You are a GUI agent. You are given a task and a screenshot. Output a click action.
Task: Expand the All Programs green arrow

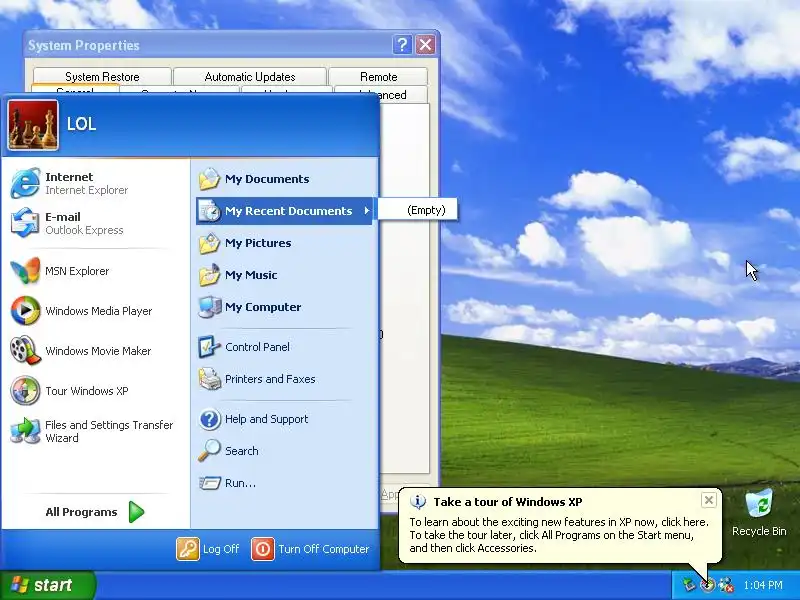[136, 512]
